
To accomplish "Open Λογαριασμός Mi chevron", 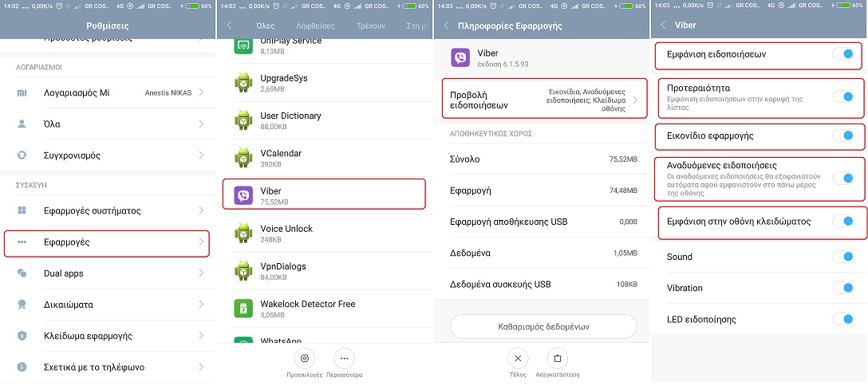I will 201,93.
